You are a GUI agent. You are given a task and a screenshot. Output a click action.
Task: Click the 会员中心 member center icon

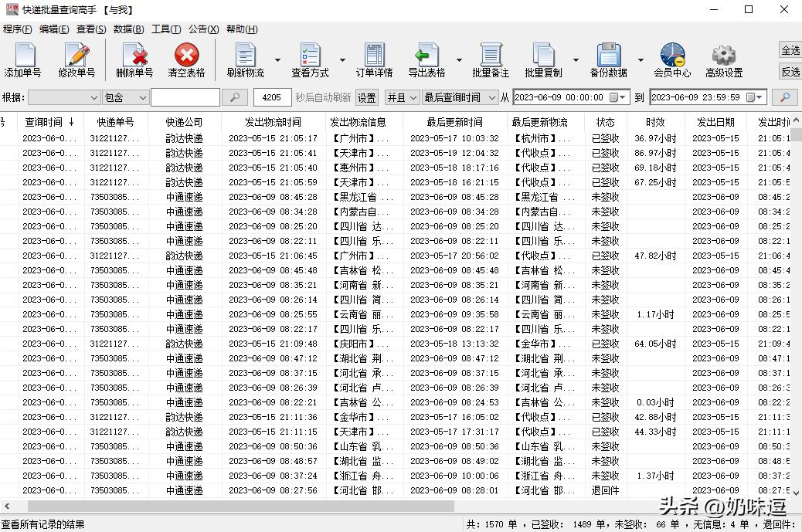point(671,60)
